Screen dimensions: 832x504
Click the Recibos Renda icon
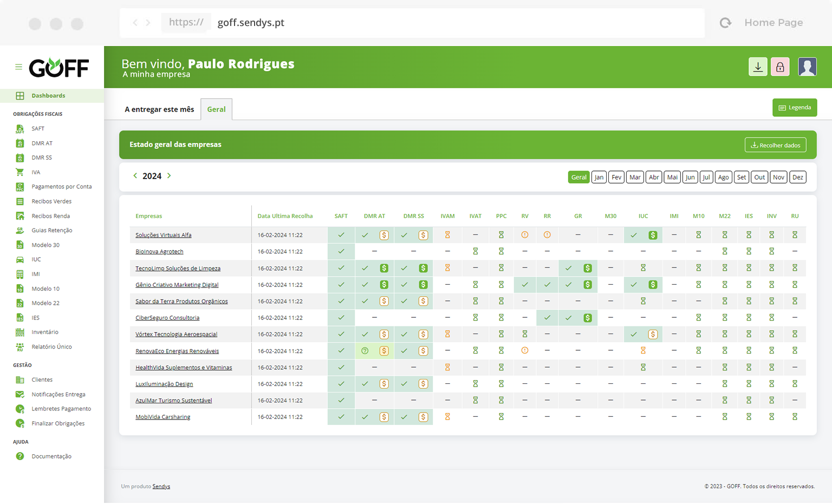pyautogui.click(x=20, y=216)
